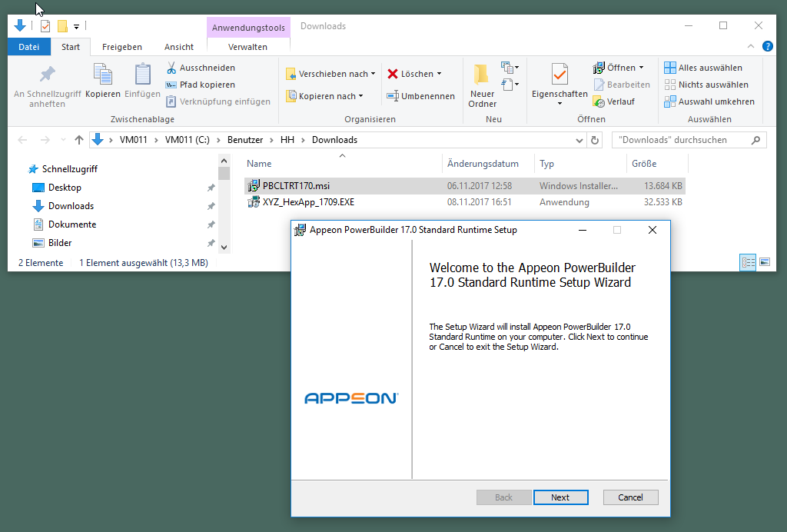Image resolution: width=787 pixels, height=532 pixels.
Task: Click Next in the Setup Wizard
Action: [x=560, y=497]
